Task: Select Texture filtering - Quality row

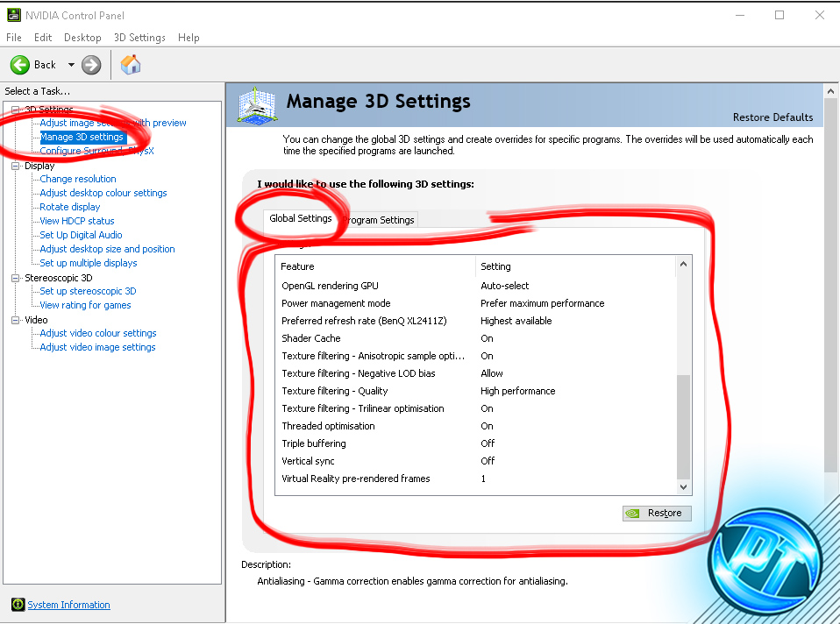Action: pyautogui.click(x=476, y=391)
